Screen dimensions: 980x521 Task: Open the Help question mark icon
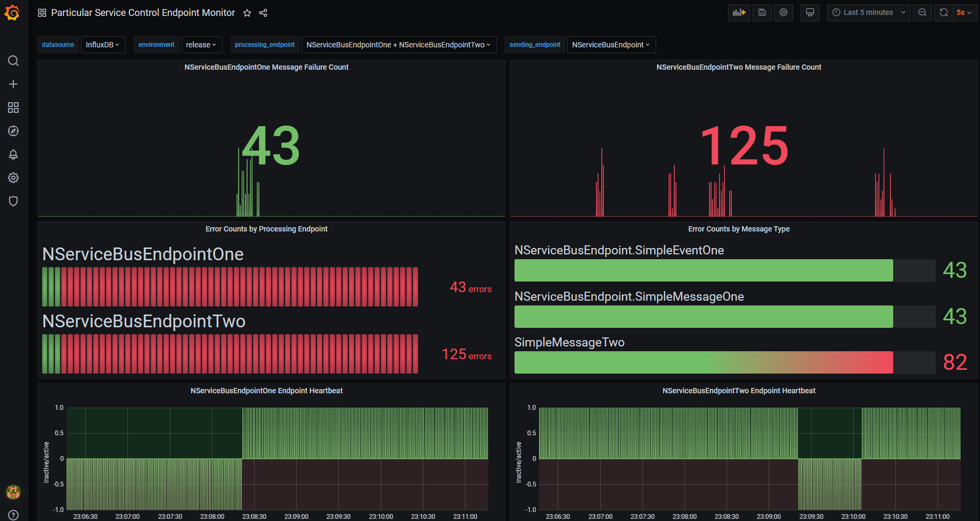[13, 515]
